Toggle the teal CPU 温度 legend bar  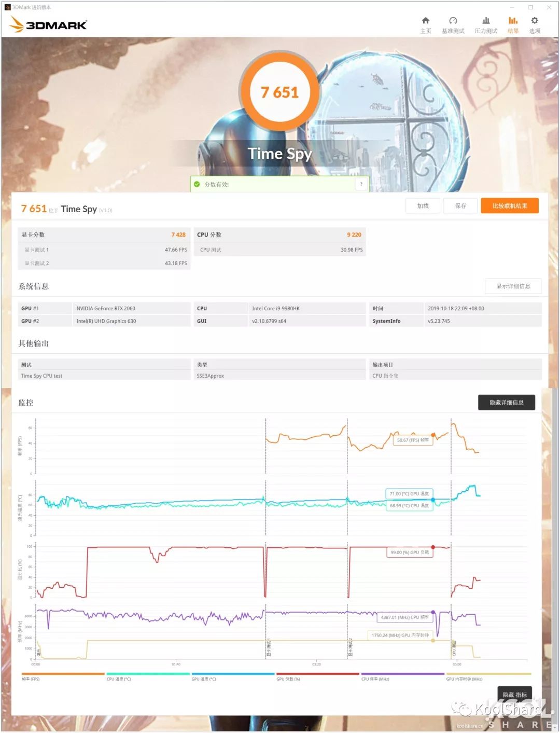pyautogui.click(x=148, y=674)
